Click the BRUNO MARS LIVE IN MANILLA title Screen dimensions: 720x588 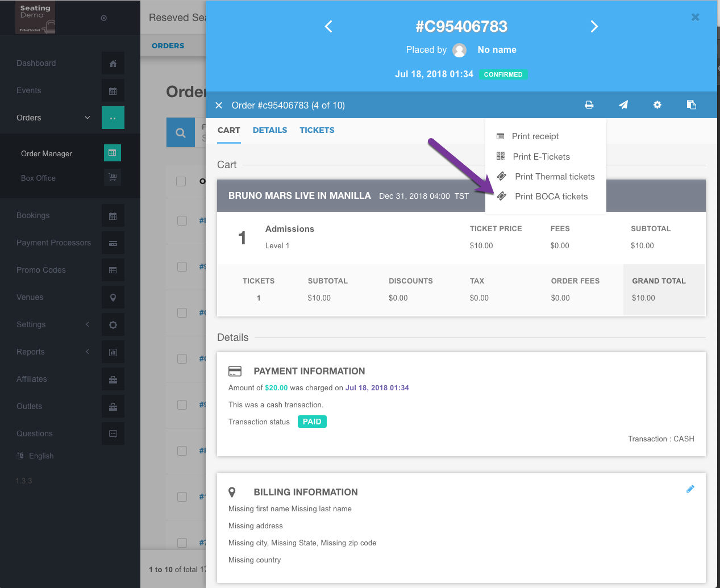(x=299, y=196)
